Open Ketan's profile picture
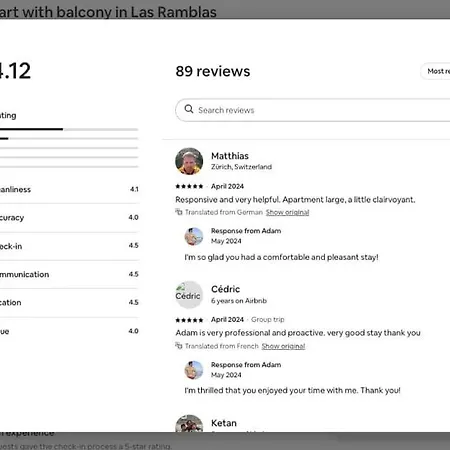Screen dimensions: 450x450 click(x=189, y=423)
